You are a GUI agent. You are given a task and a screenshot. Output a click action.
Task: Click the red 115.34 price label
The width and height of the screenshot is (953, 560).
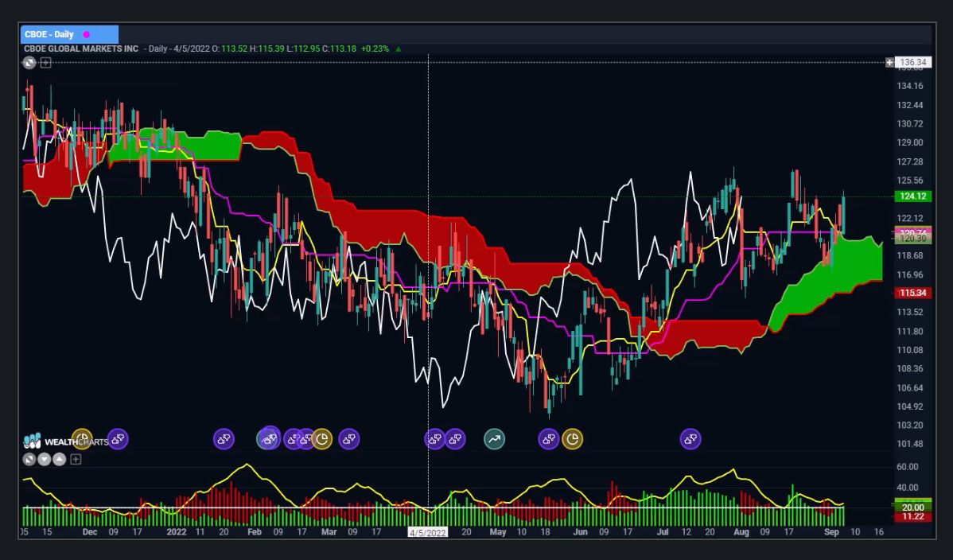point(913,293)
